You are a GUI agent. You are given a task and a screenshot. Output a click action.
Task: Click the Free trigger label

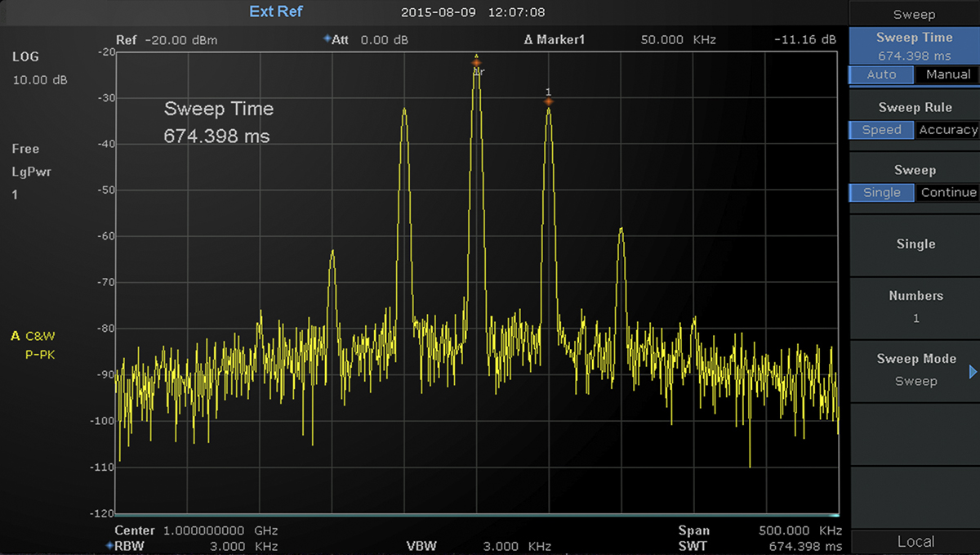pyautogui.click(x=25, y=149)
